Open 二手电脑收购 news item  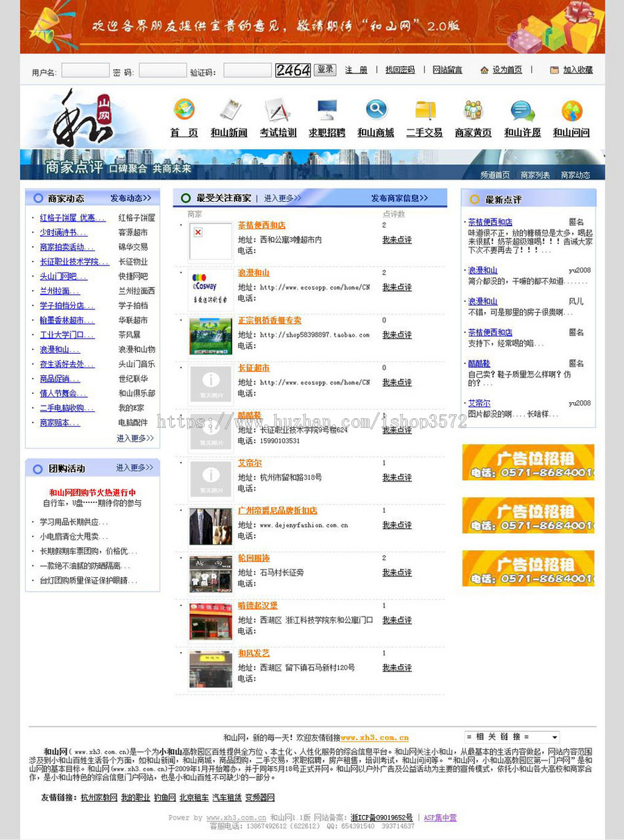67,408
